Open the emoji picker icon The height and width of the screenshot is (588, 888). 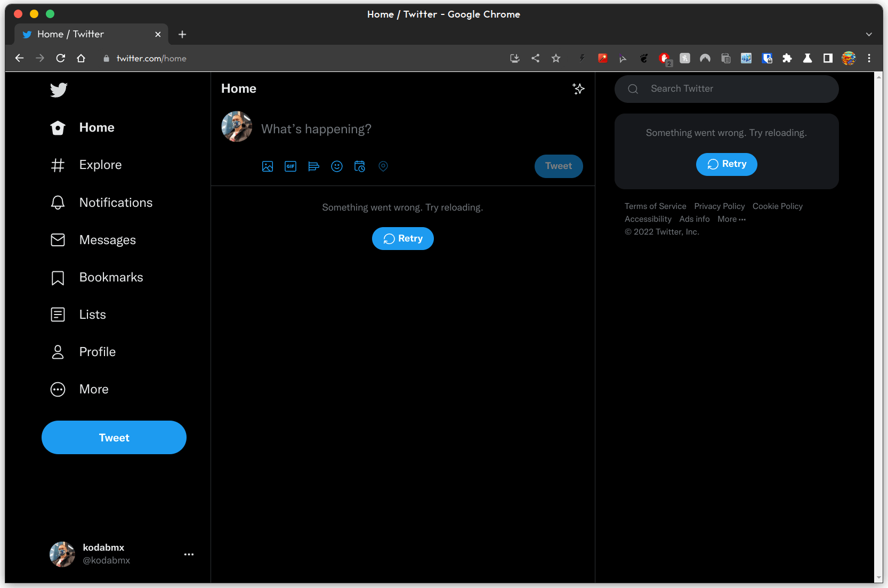point(337,166)
